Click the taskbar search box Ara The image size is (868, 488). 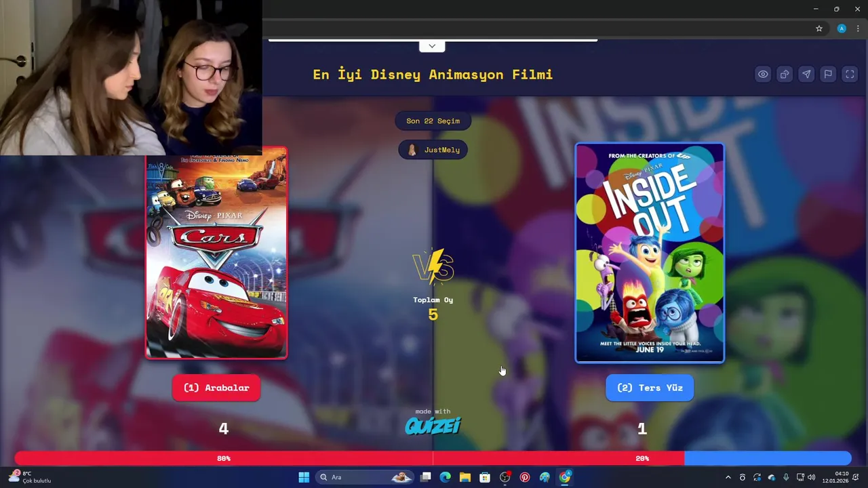pos(365,477)
